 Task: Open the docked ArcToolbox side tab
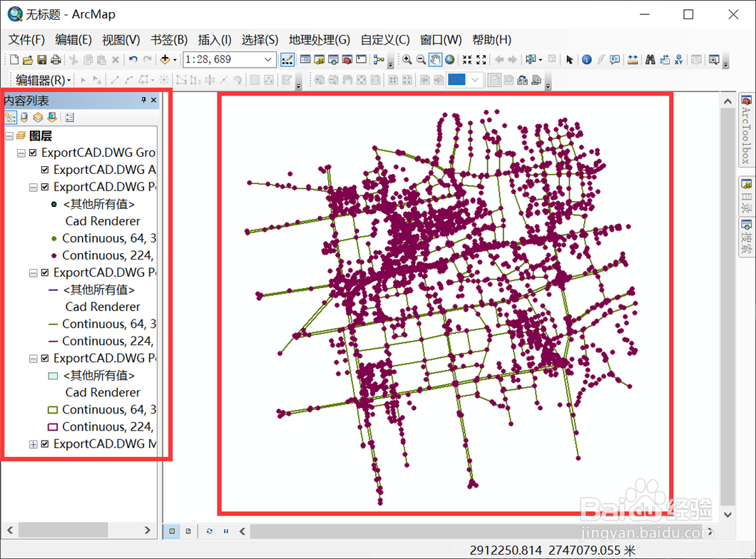click(x=746, y=130)
